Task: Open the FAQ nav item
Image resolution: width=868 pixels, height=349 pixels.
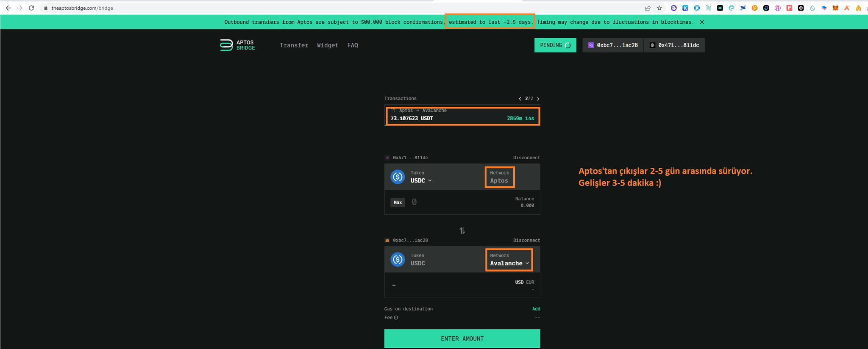Action: coord(353,45)
